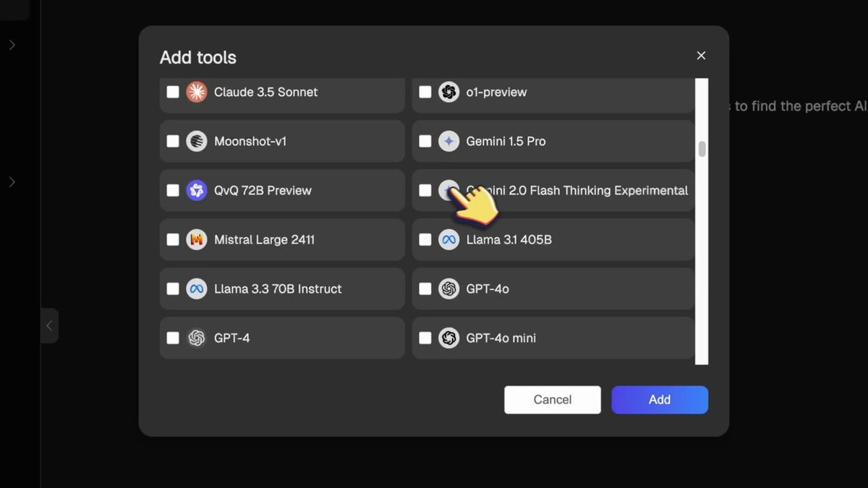Select the Gemini 1.5 Pro checkbox
Image resolution: width=868 pixels, height=488 pixels.
tap(425, 141)
